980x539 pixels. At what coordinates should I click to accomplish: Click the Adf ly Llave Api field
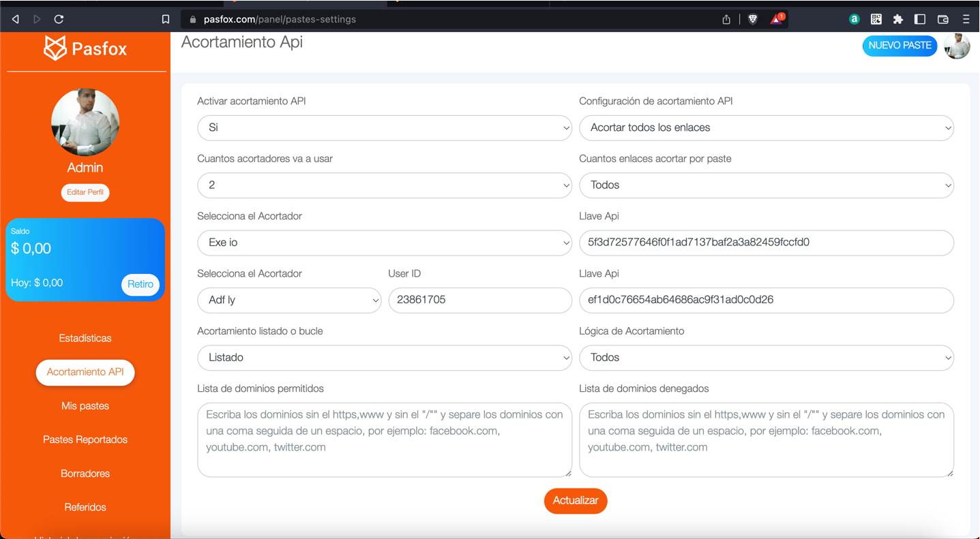coord(767,300)
